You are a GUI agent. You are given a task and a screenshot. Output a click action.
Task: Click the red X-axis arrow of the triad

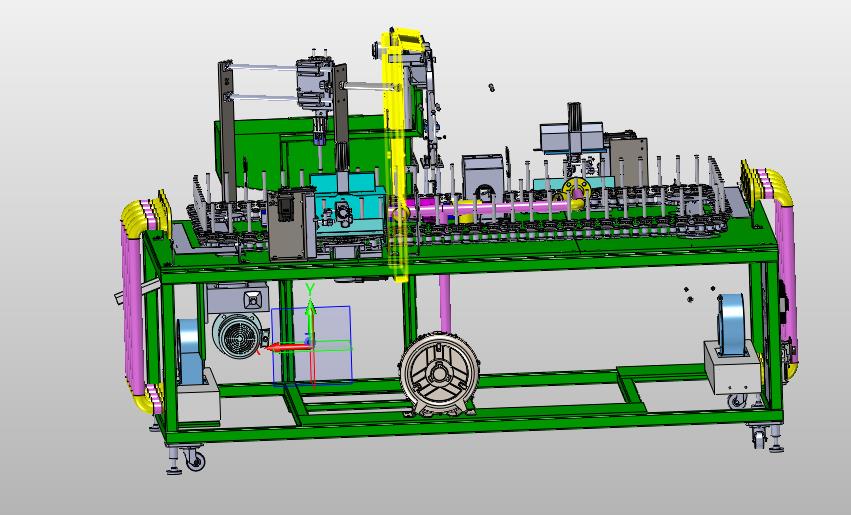[288, 347]
